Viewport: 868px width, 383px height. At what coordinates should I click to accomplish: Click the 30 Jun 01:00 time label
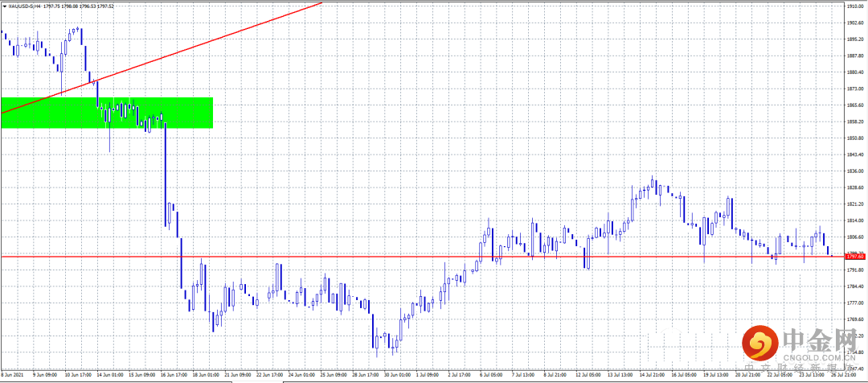398,375
